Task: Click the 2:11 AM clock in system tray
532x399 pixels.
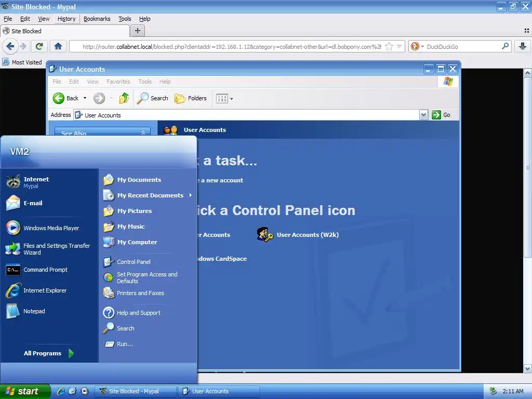Action: [513, 391]
